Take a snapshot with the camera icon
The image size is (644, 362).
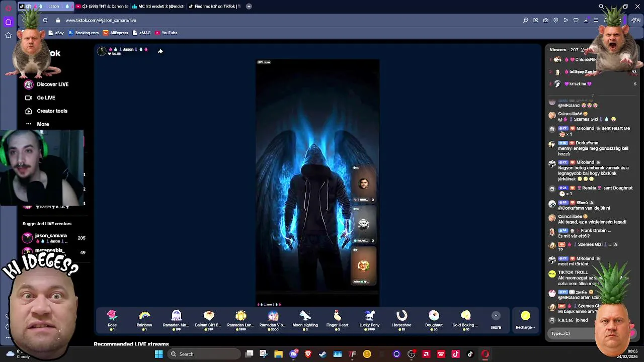[546, 20]
